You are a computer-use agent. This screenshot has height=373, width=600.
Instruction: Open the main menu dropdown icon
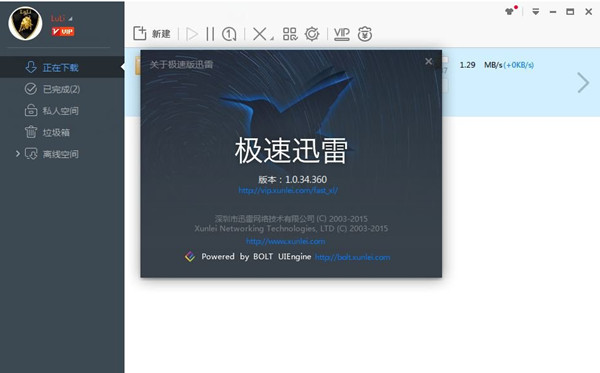[x=536, y=12]
